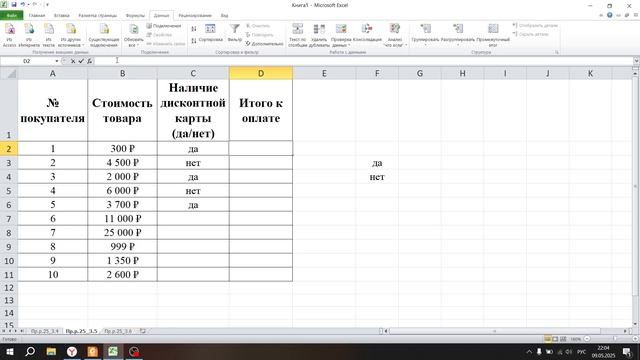Import data from Access
The width and height of the screenshot is (640, 360).
pos(9,35)
